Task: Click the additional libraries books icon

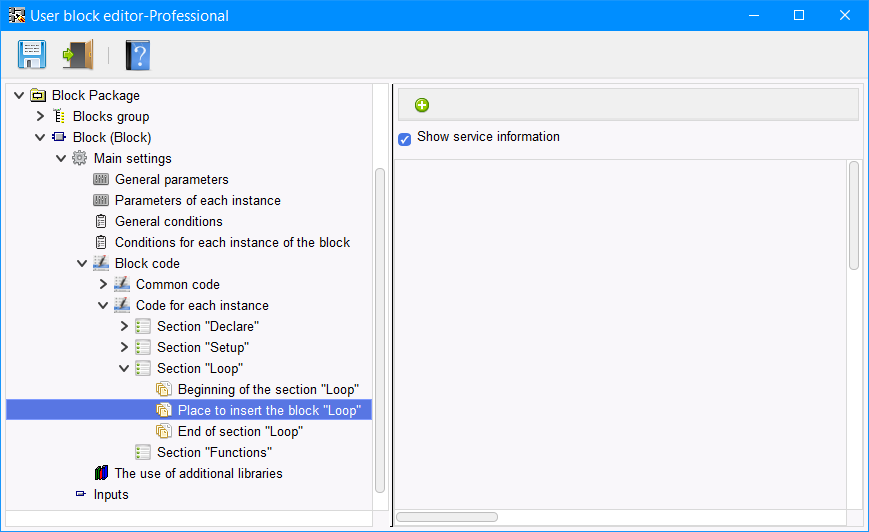Action: pos(101,473)
